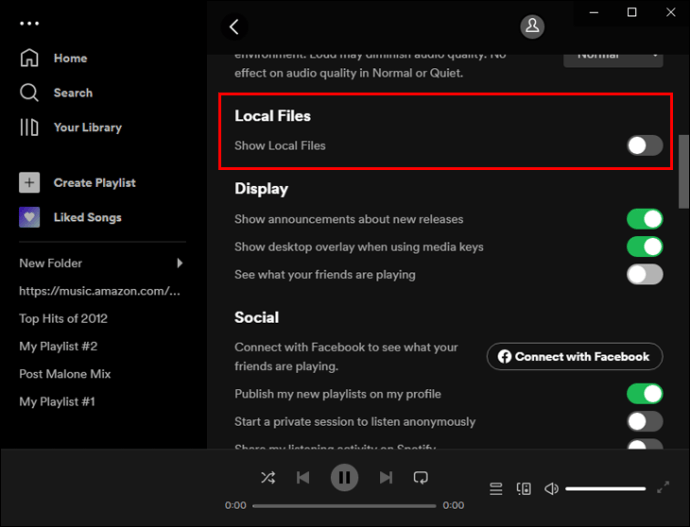Open the user profile icon
The height and width of the screenshot is (527, 690).
532,27
